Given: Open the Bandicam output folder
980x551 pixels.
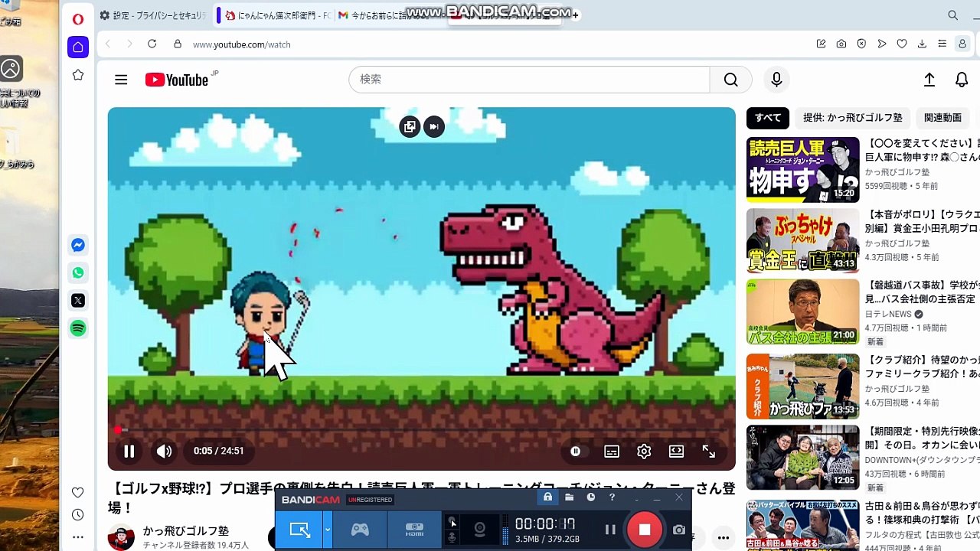Looking at the screenshot, I should point(570,497).
